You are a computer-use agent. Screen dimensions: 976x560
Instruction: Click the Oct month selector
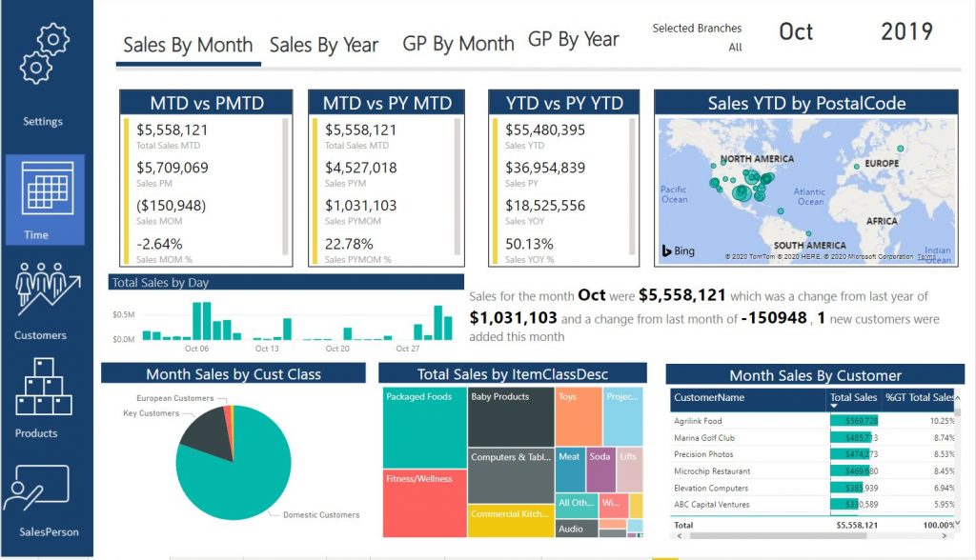click(x=796, y=31)
